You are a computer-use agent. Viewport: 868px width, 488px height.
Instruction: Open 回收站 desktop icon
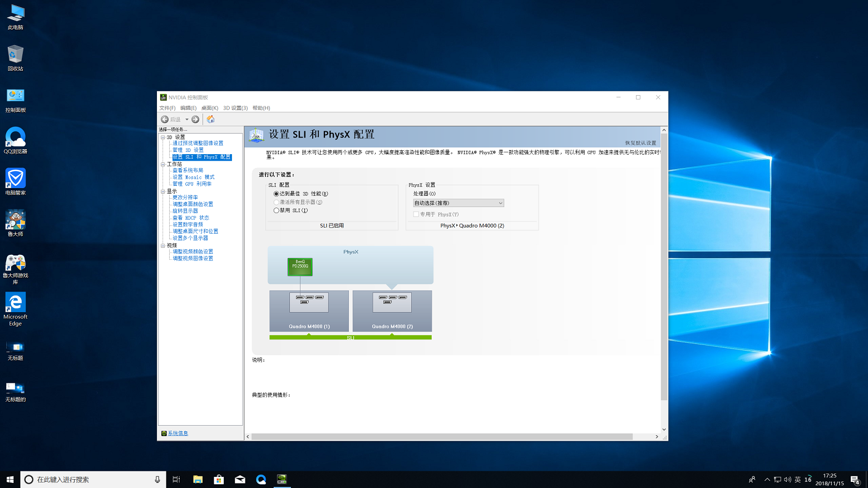(16, 58)
